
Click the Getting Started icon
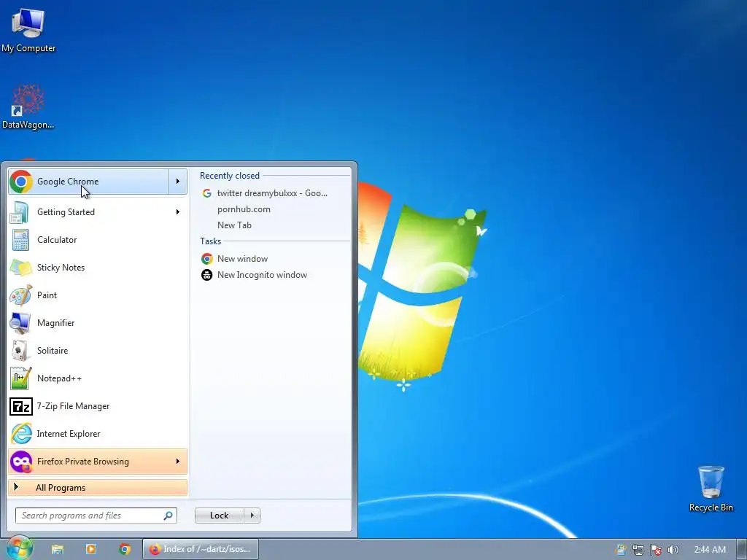click(20, 212)
